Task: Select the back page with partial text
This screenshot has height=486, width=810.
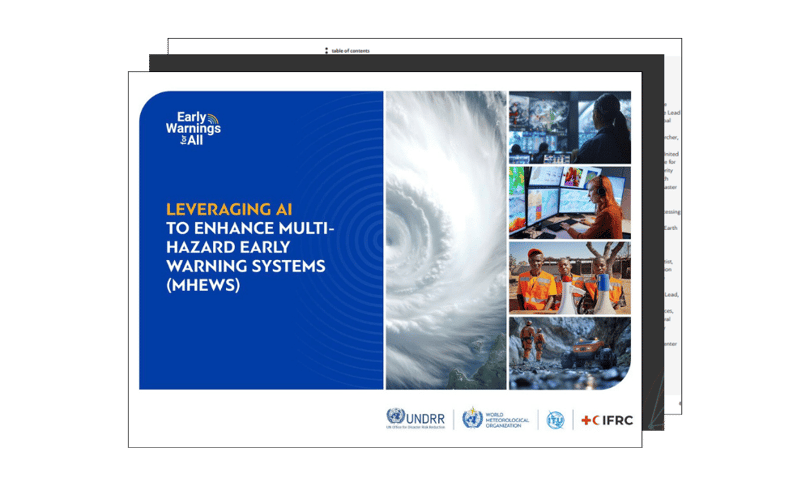Action: click(x=673, y=227)
